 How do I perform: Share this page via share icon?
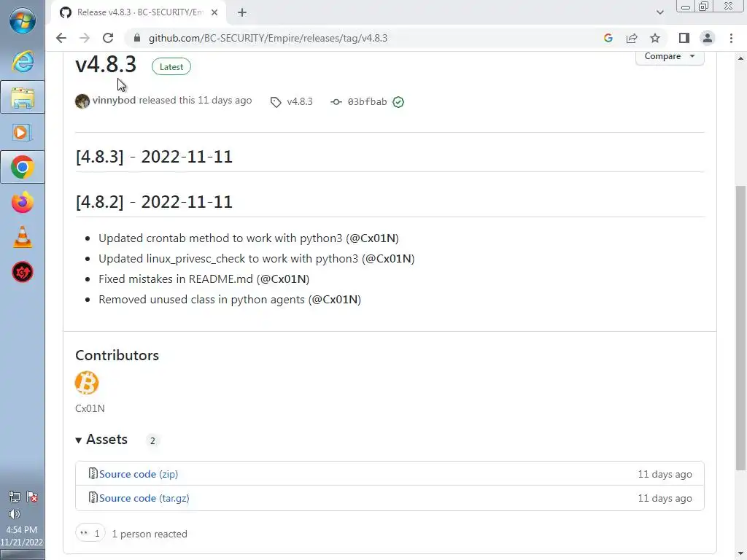tap(632, 38)
